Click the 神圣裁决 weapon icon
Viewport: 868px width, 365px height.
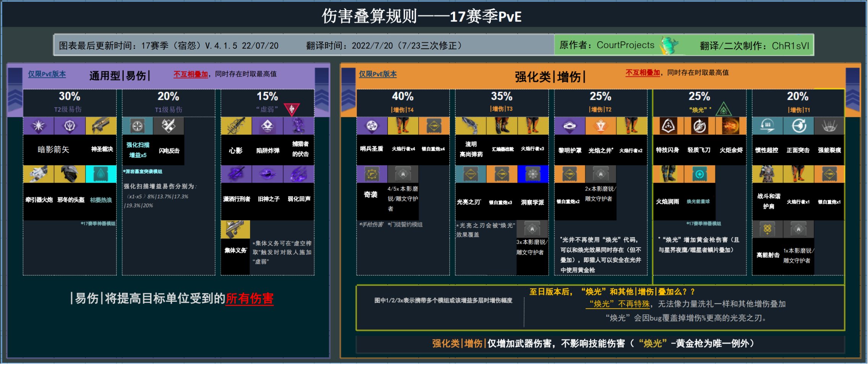(101, 126)
